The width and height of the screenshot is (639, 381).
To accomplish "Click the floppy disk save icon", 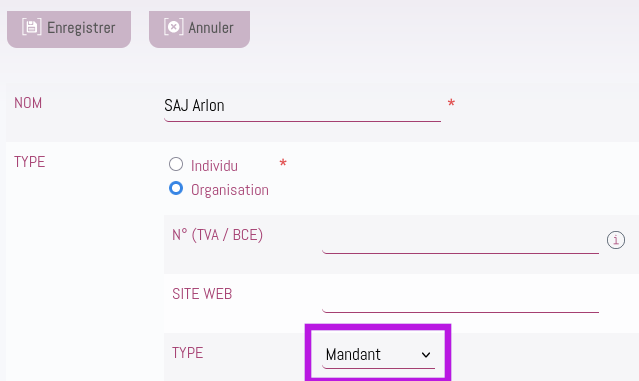I will point(31,27).
